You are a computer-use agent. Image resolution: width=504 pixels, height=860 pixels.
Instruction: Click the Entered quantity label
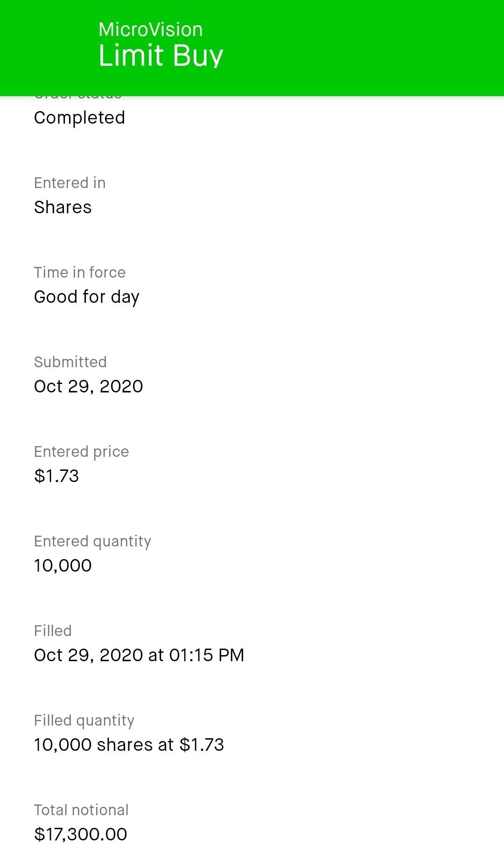[92, 541]
